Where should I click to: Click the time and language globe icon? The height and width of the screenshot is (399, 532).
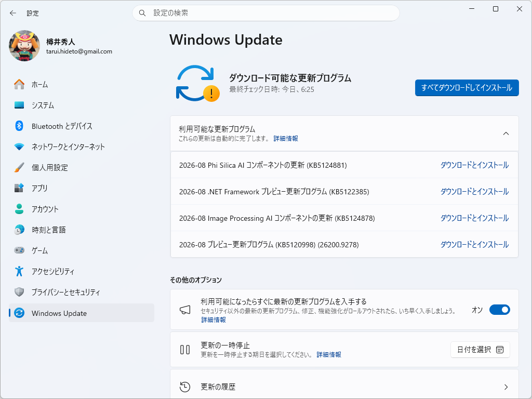pyautogui.click(x=19, y=230)
